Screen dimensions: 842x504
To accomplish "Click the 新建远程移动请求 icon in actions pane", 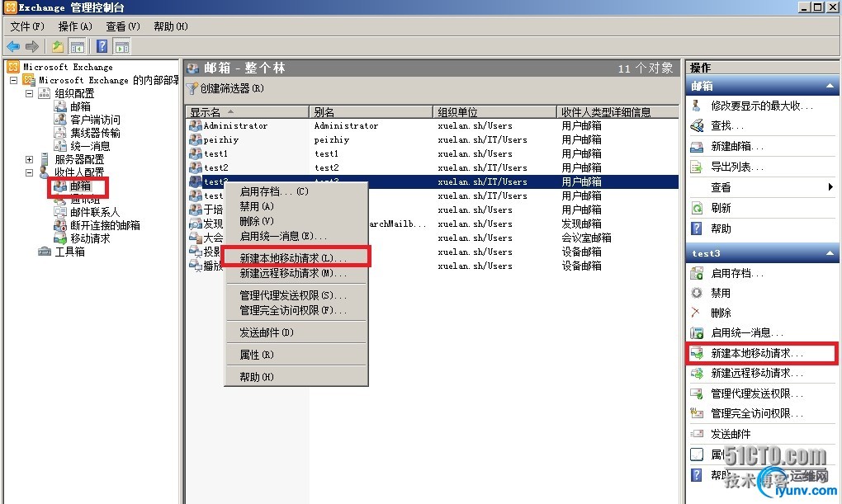I will [697, 373].
